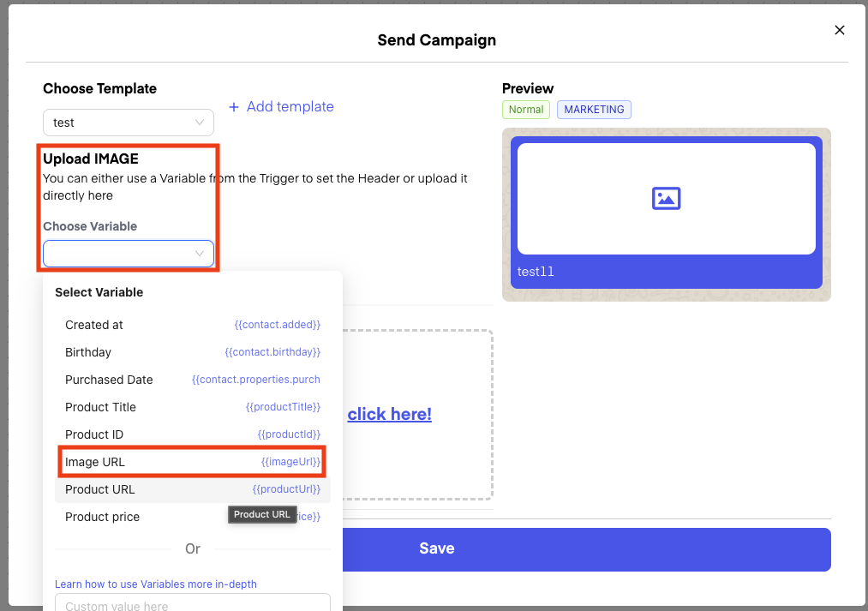The width and height of the screenshot is (868, 611).
Task: Pick the Purchased Date variable
Action: click(192, 380)
